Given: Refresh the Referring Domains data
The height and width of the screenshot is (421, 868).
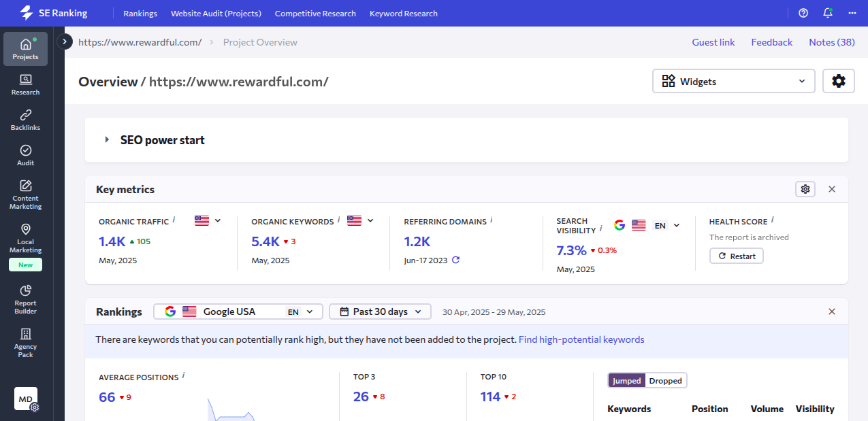Looking at the screenshot, I should pyautogui.click(x=456, y=260).
